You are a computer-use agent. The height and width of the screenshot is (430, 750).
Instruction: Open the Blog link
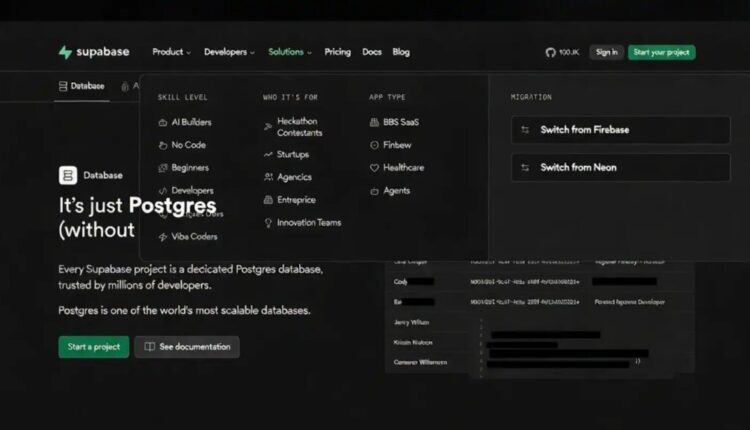(x=401, y=52)
